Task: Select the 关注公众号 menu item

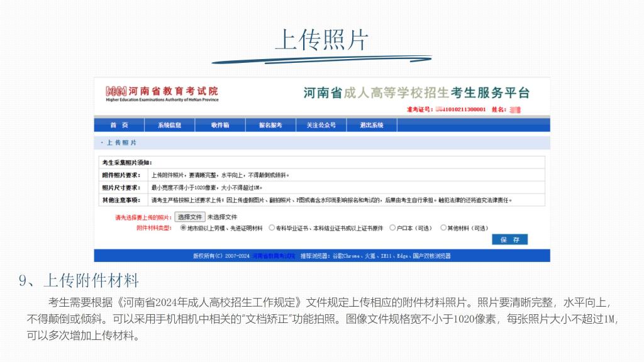Action: pos(321,125)
